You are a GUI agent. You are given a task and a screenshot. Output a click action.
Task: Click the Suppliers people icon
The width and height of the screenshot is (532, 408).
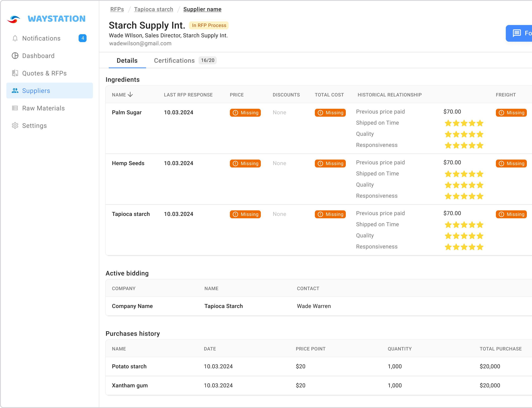pyautogui.click(x=15, y=90)
